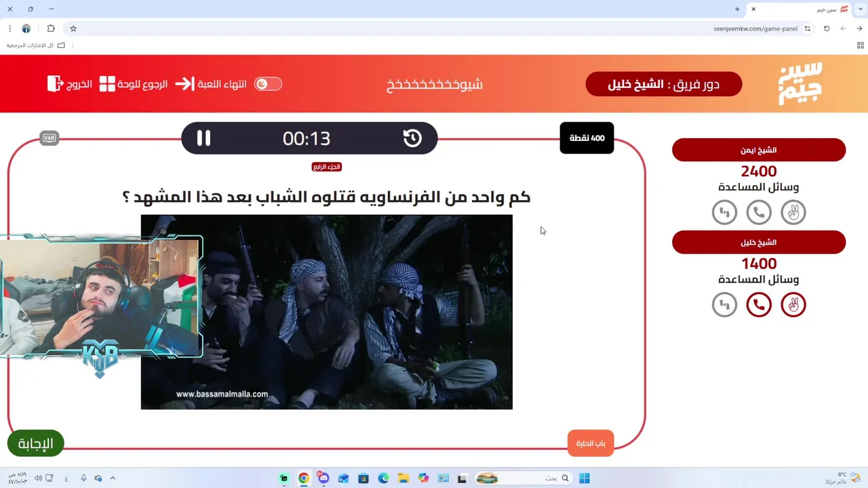Image resolution: width=868 pixels, height=488 pixels.
Task: Use الشيخ ايمن swap-call lifeline icon
Action: [724, 212]
